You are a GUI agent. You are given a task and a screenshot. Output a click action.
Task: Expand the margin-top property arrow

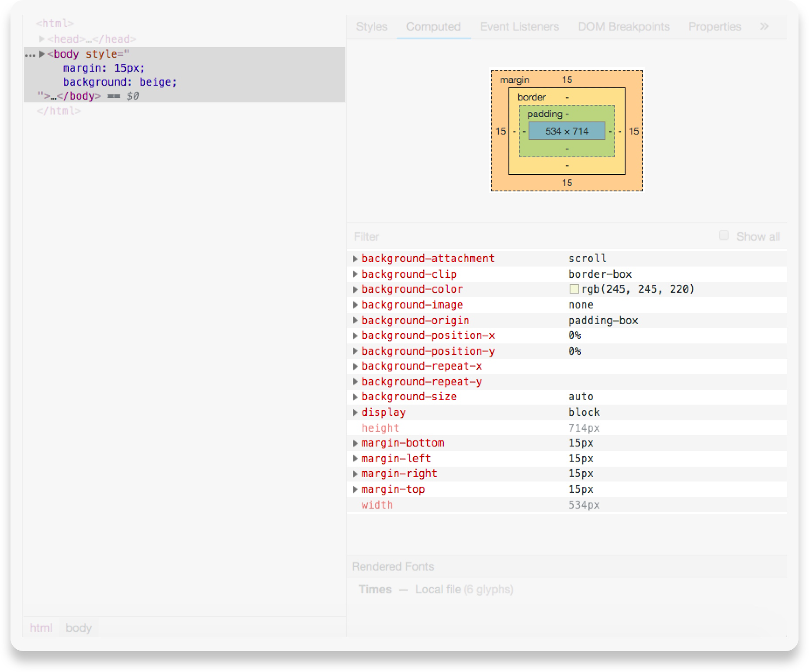pyautogui.click(x=355, y=489)
